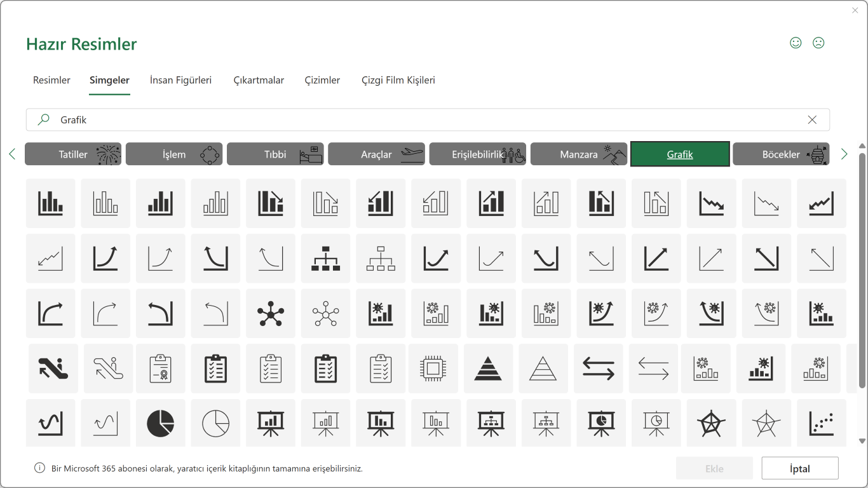Select the filled organization chart icon
The height and width of the screenshot is (488, 868).
pos(326,258)
